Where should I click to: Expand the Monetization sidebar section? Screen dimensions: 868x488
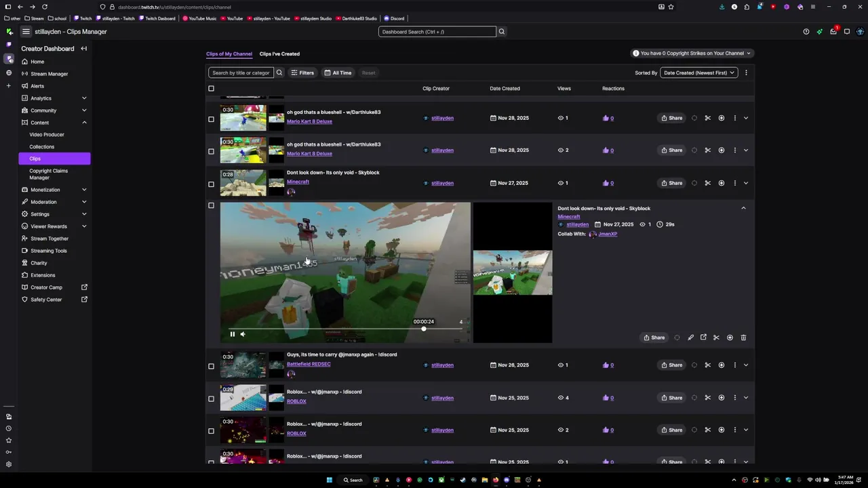[x=84, y=190]
